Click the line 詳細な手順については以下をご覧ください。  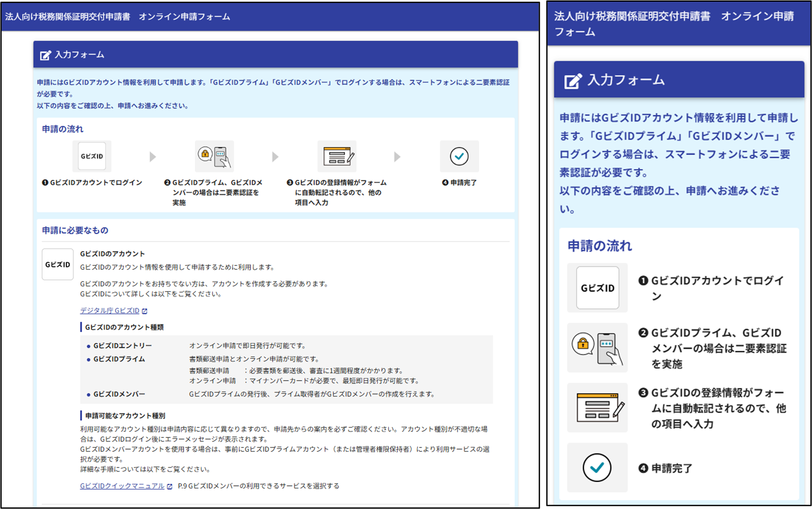(145, 469)
